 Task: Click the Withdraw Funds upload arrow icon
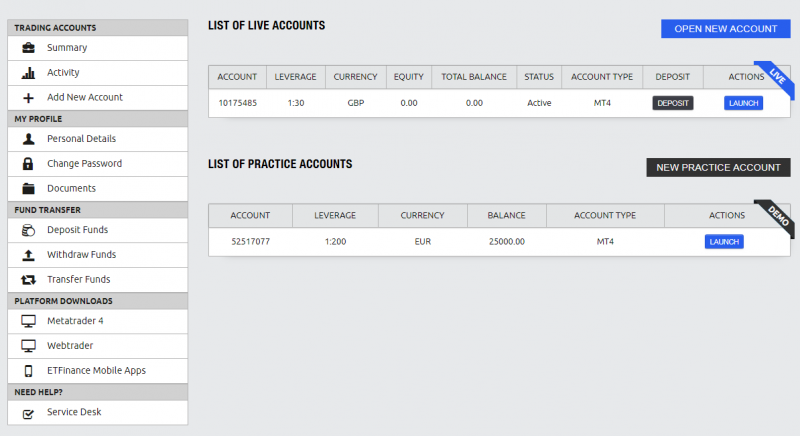point(29,255)
